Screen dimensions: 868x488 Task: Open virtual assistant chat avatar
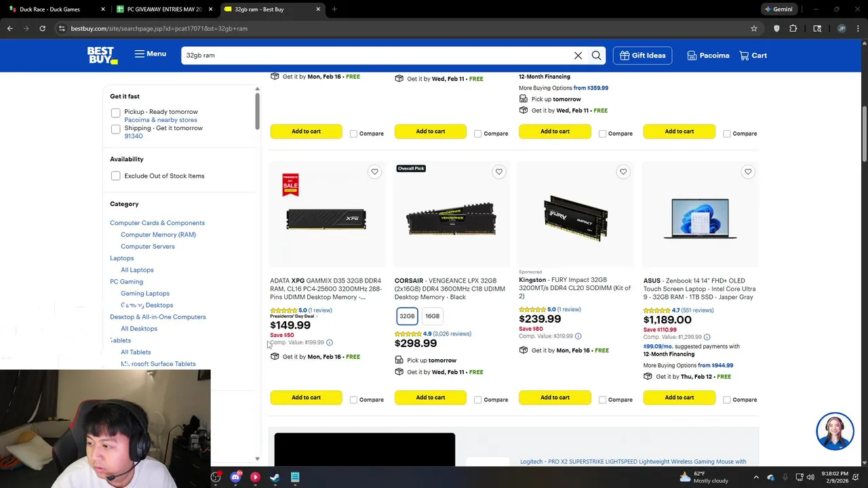click(x=835, y=431)
